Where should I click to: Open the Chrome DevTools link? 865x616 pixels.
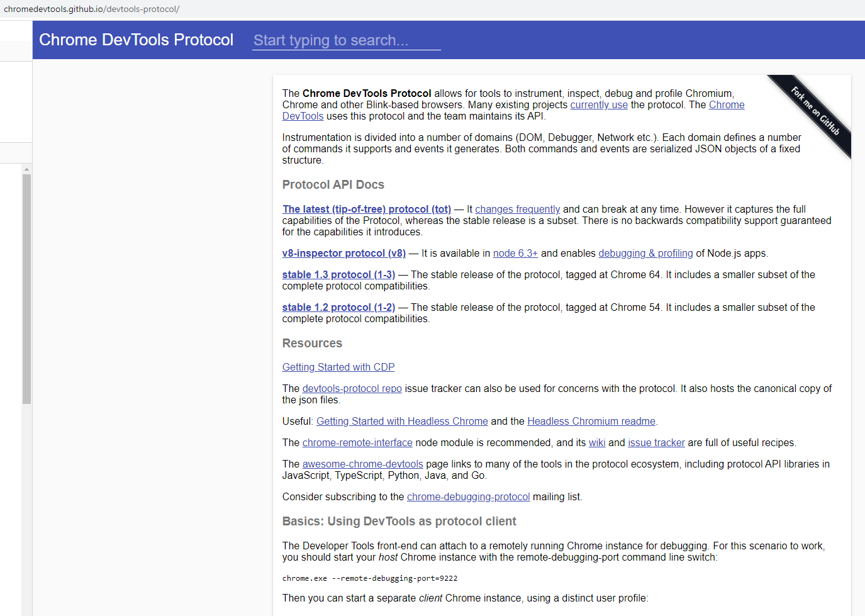(x=727, y=105)
